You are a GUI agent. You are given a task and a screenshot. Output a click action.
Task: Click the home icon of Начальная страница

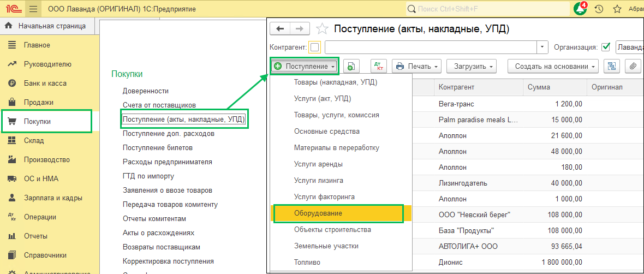8,26
